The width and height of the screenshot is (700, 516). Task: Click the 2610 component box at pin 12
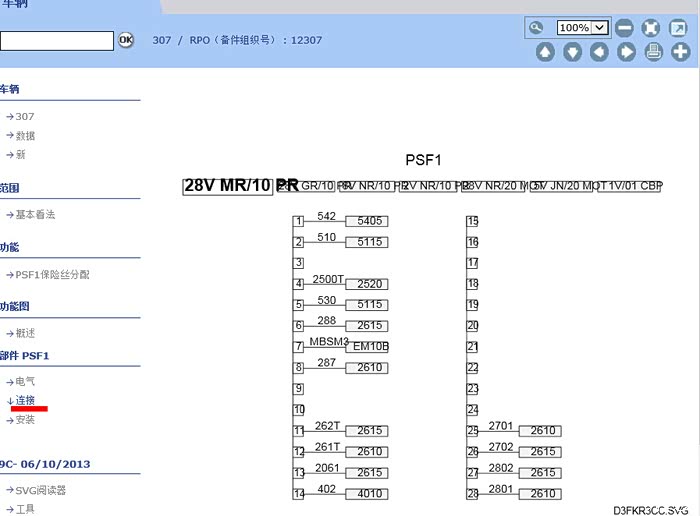(367, 452)
